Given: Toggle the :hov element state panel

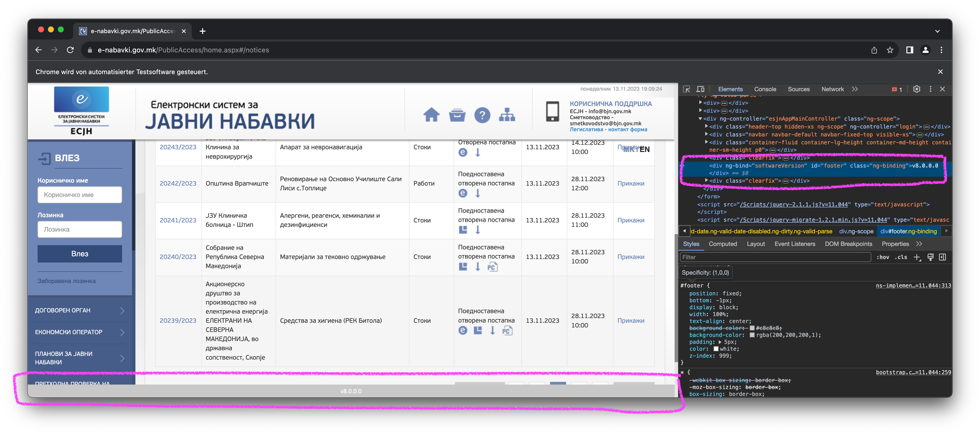Looking at the screenshot, I should (883, 257).
